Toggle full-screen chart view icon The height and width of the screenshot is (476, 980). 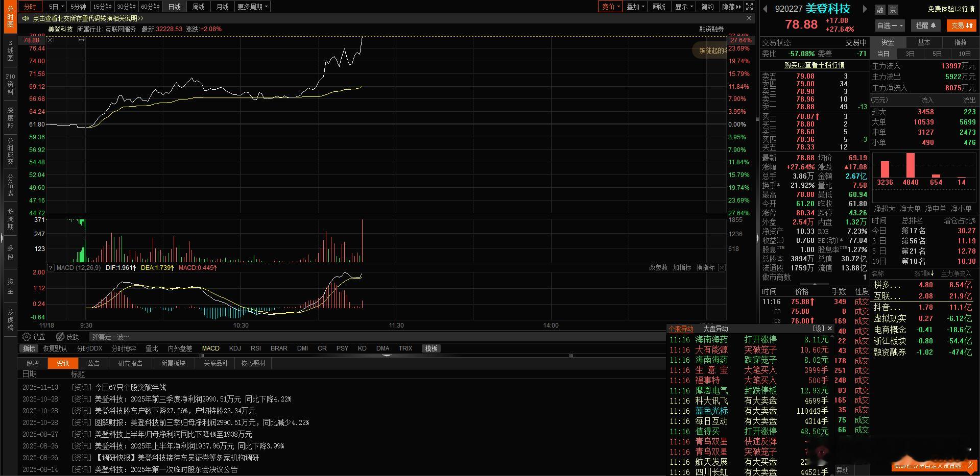[x=749, y=7]
